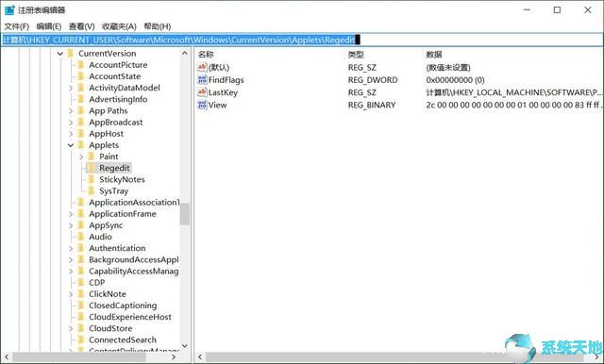
Task: Click the tree pane scroll up arrow
Action: coord(185,53)
